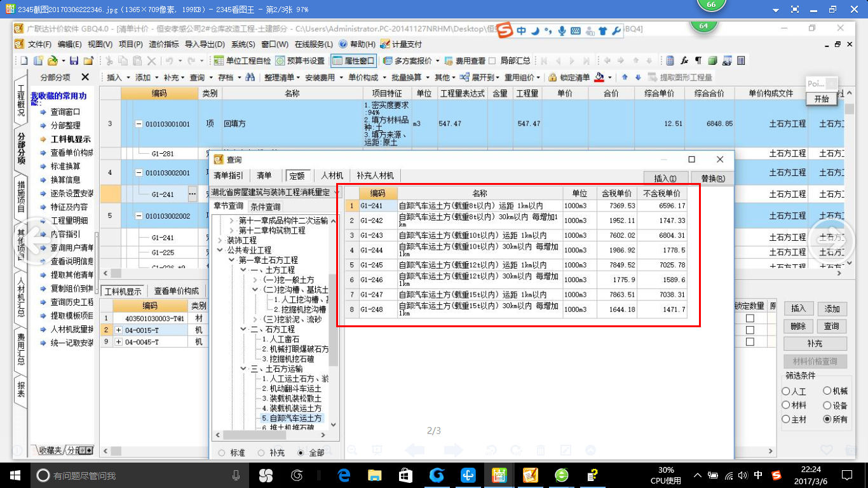
Task: Collapse the 公共专业工程 tree node
Action: coord(220,250)
